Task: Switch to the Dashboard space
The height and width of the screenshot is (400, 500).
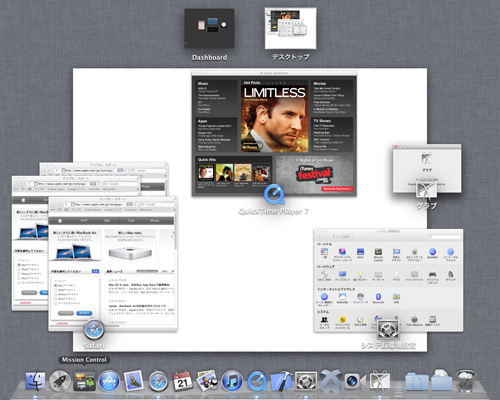Action: 209,29
